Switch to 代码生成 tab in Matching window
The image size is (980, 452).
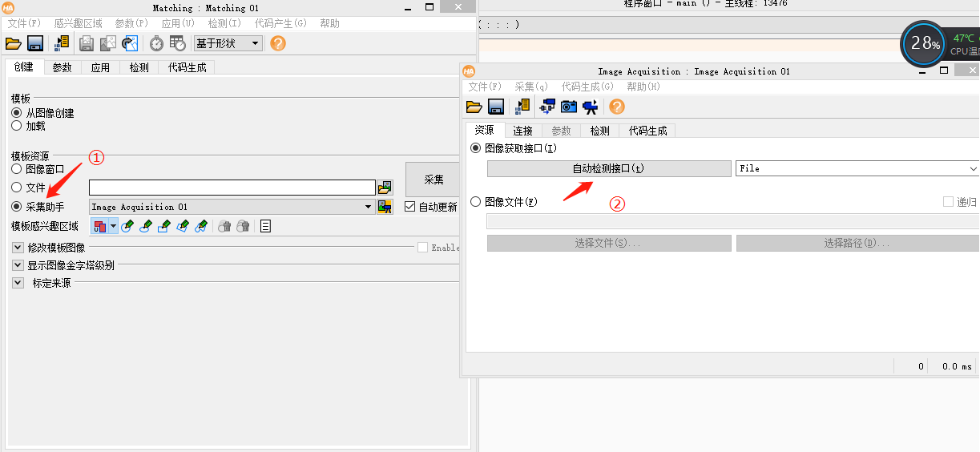click(x=187, y=67)
